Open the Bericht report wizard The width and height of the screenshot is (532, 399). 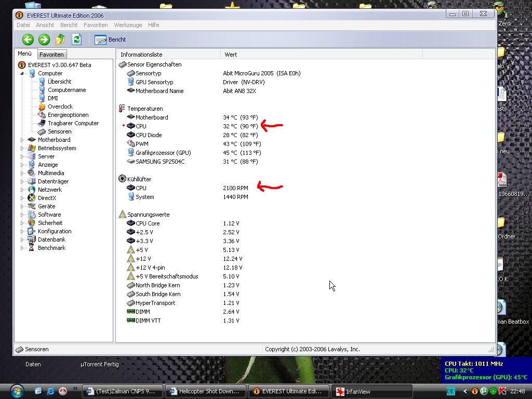110,39
